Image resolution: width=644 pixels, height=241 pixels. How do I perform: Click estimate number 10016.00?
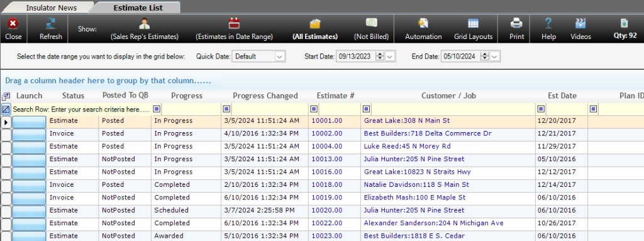pos(327,172)
